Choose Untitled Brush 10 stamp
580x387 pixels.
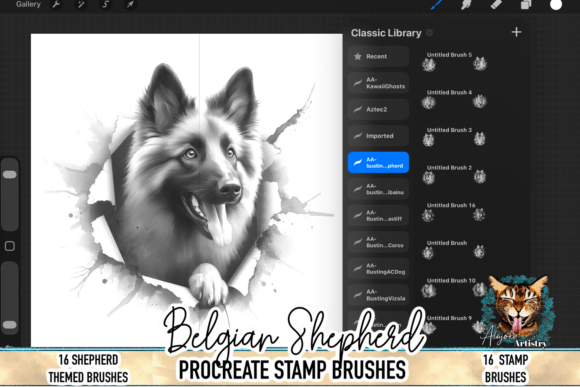coord(454,287)
